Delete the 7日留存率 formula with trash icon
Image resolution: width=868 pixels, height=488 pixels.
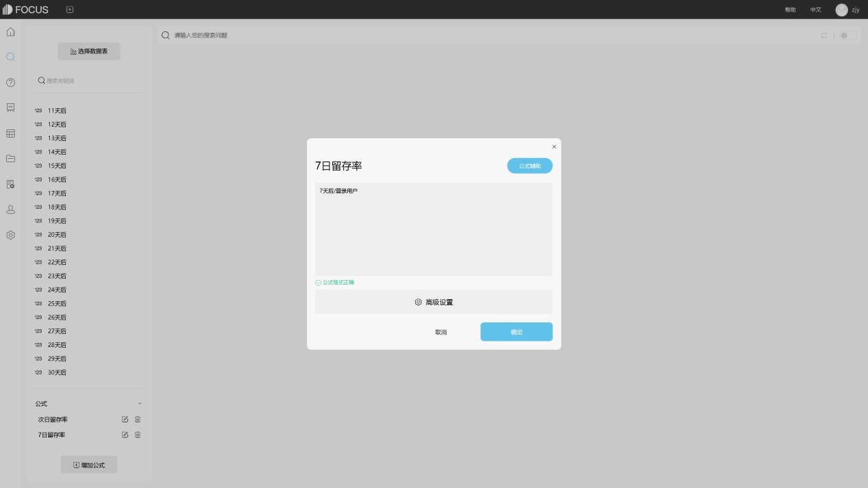(138, 435)
